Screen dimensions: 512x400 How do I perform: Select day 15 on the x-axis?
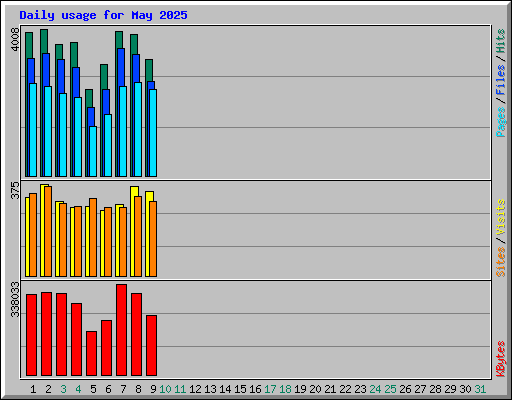tap(240, 389)
